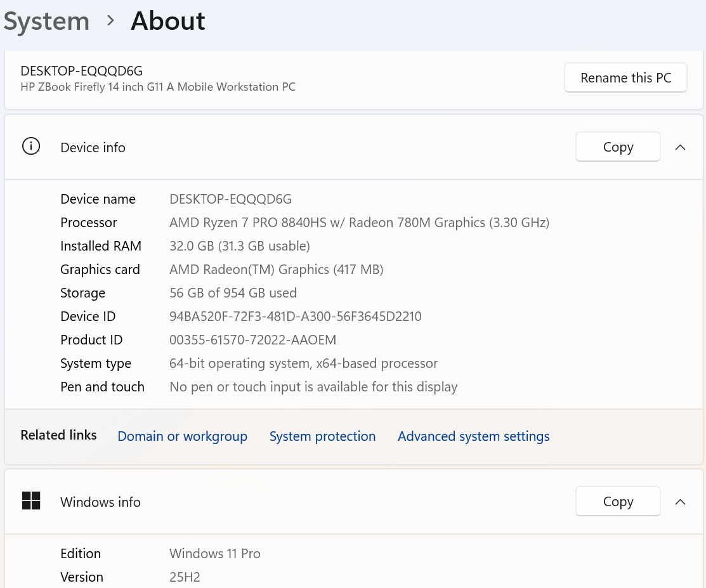Image resolution: width=706 pixels, height=588 pixels.
Task: Copy the Windows info details
Action: [x=618, y=501]
